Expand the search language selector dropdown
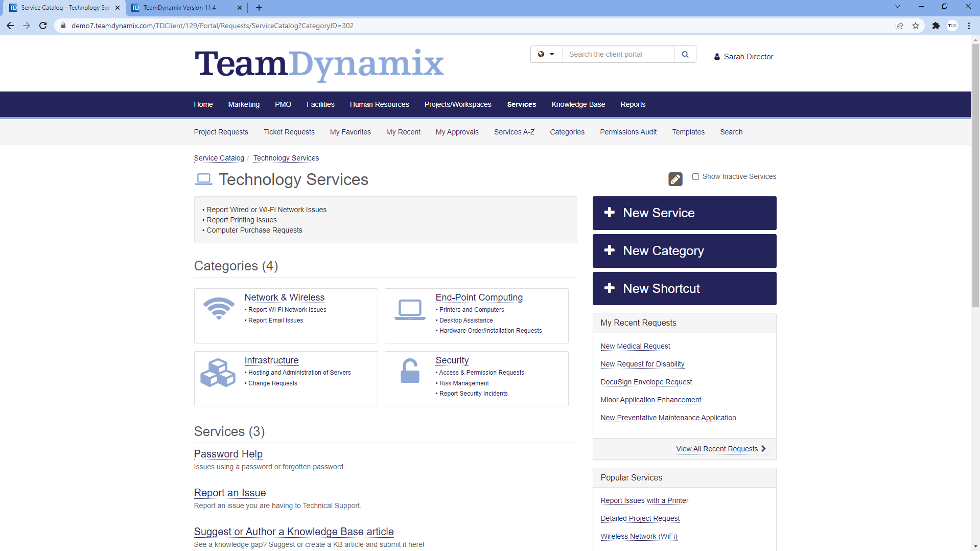 pos(552,54)
